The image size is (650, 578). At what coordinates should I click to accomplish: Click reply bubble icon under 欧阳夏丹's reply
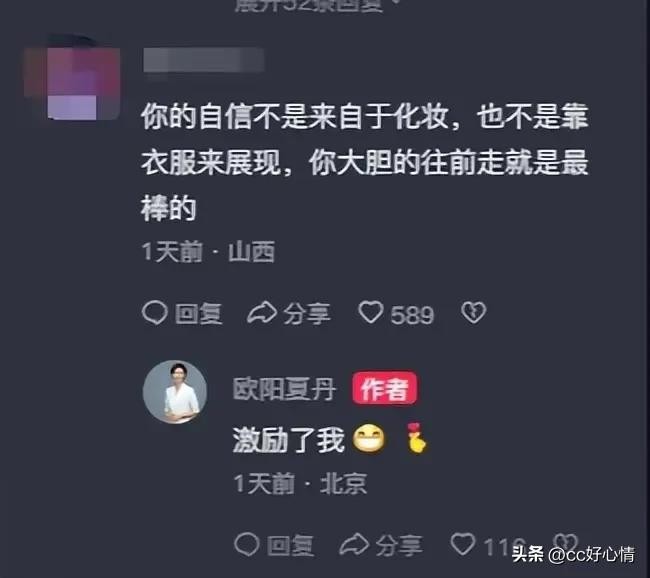click(x=247, y=544)
